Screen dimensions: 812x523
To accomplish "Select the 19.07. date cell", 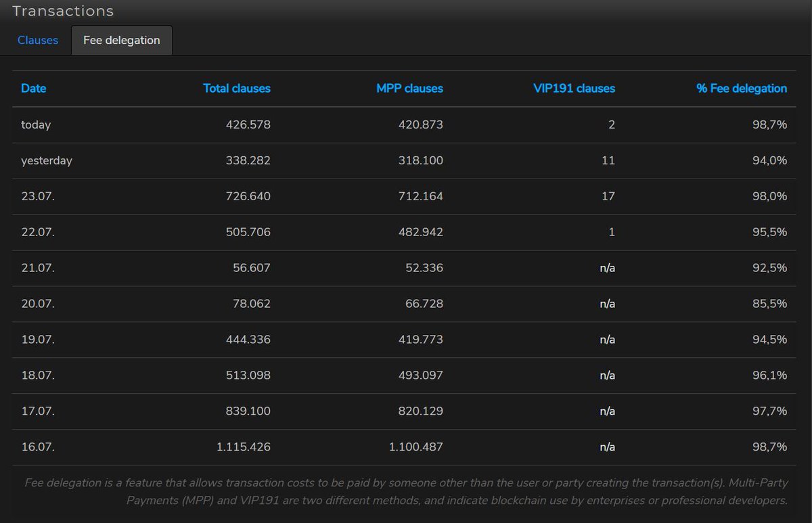I will tap(38, 340).
